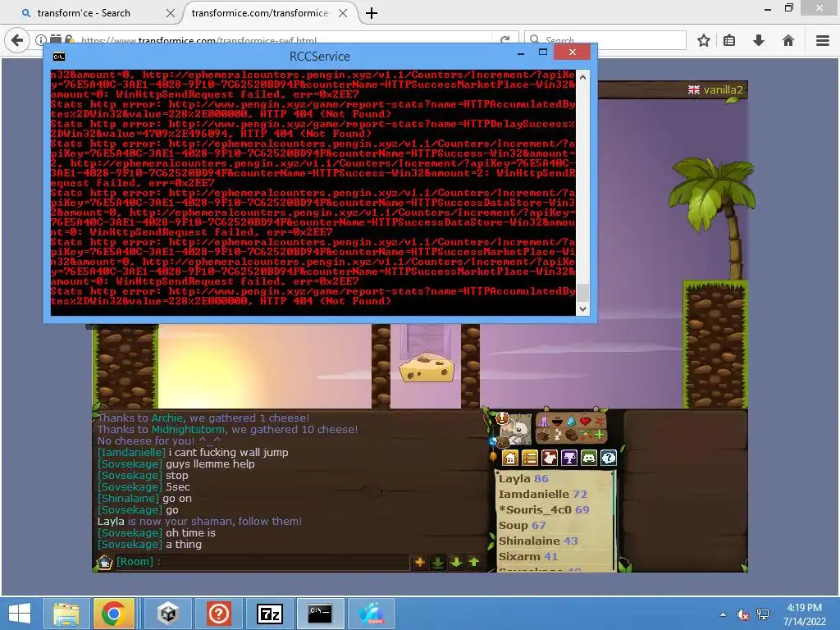The image size is (840, 630).
Task: Open the red mouse icon in game menu
Action: [x=550, y=458]
